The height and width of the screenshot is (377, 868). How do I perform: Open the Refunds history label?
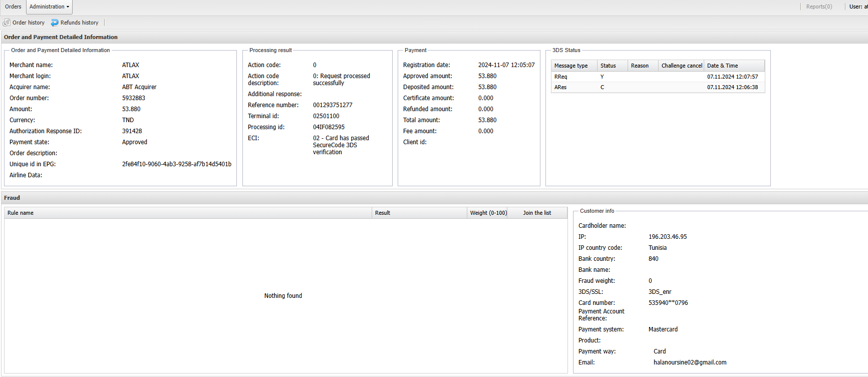[x=79, y=23]
